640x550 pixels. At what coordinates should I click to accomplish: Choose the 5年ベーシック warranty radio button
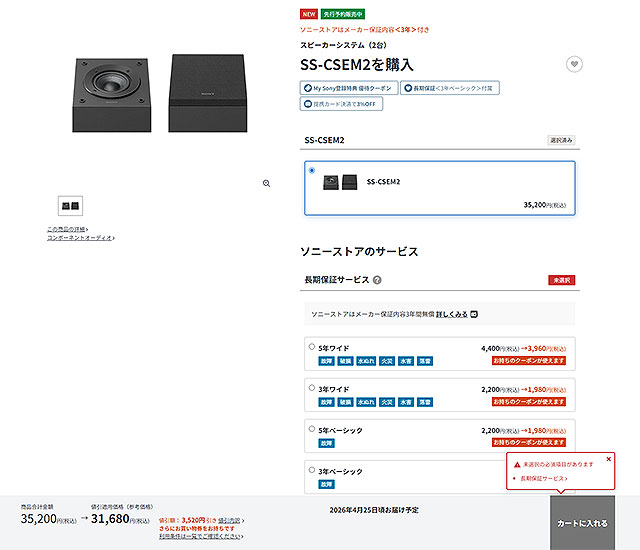point(313,429)
